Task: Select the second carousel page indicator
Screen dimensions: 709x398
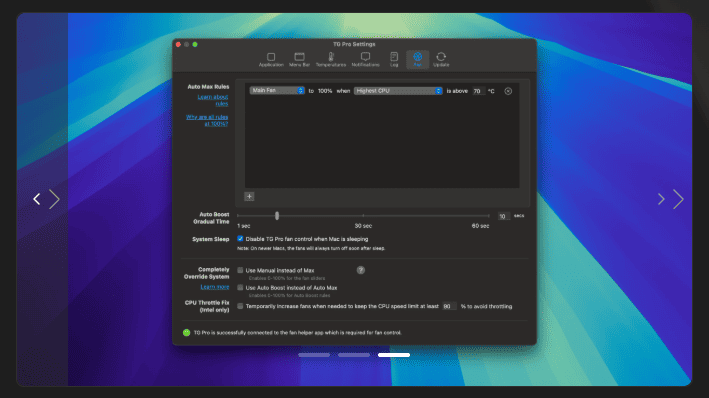Action: [x=354, y=355]
